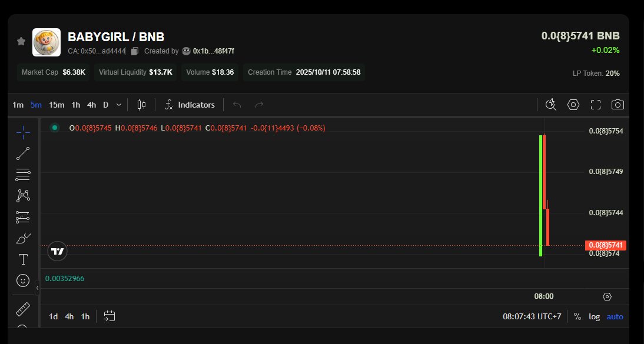The width and height of the screenshot is (644, 344).
Task: Choose the 4h interval in the top toolbar
Action: [92, 105]
